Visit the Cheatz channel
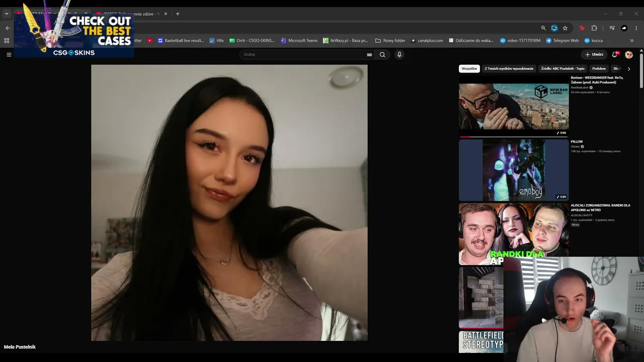644x362 pixels. [576, 147]
